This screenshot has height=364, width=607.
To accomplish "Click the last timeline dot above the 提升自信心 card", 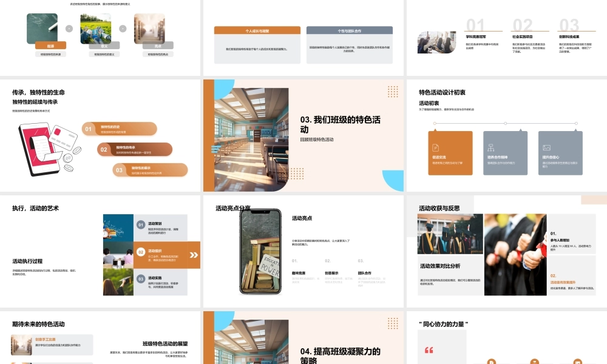I will (576, 123).
